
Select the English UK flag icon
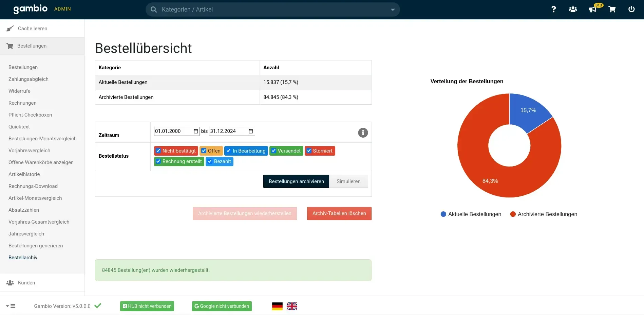click(x=292, y=306)
